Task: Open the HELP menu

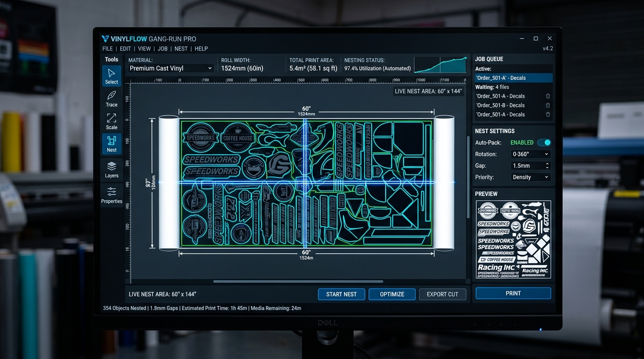Action: click(x=201, y=49)
